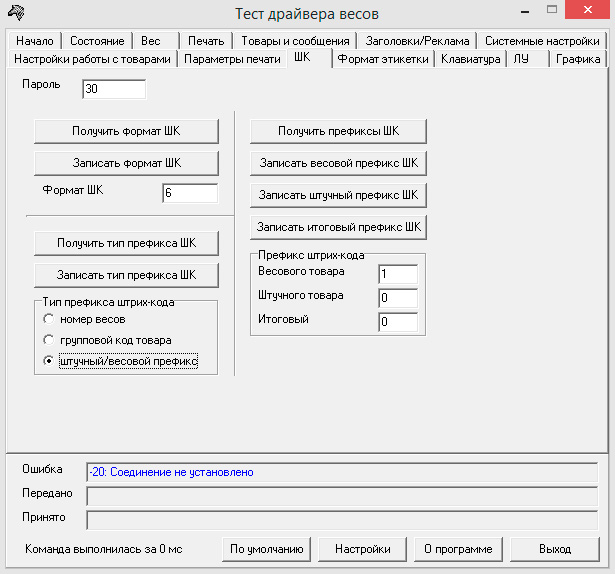Image resolution: width=615 pixels, height=574 pixels.
Task: Click 'Получить тип префикса ШК' button
Action: (x=126, y=243)
